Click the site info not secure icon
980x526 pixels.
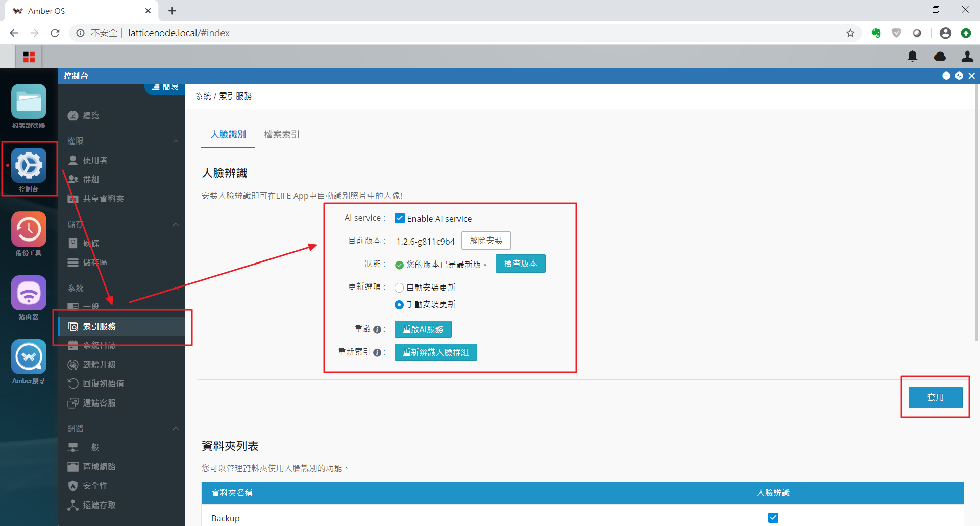80,33
